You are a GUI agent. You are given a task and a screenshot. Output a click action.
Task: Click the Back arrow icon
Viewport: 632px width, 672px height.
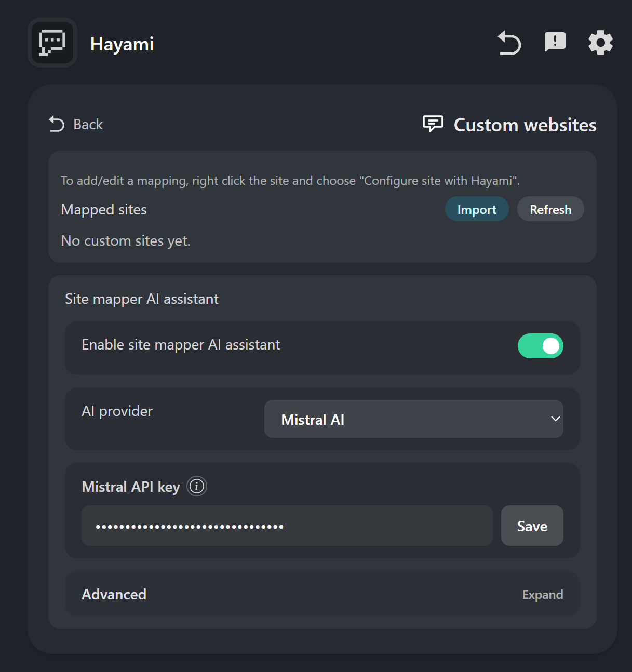click(57, 124)
